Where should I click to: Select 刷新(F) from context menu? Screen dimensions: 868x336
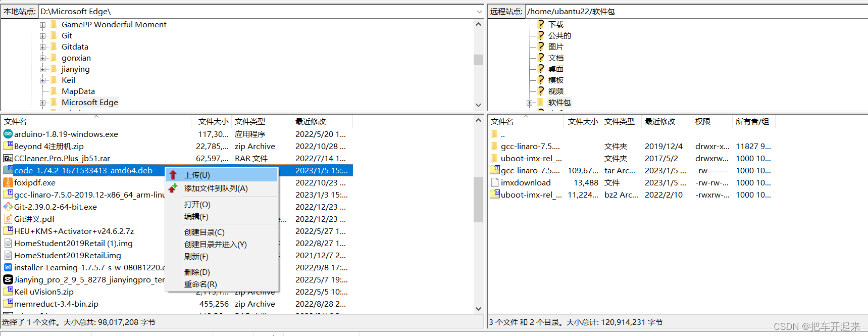coord(222,256)
